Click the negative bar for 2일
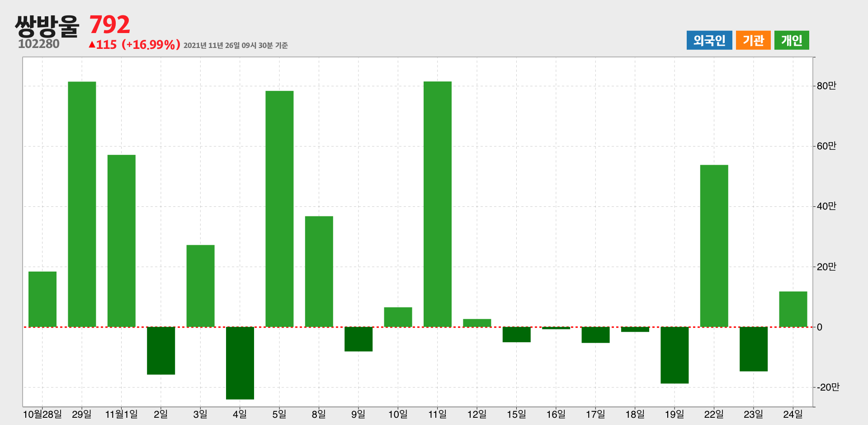This screenshot has width=868, height=425. pos(161,351)
